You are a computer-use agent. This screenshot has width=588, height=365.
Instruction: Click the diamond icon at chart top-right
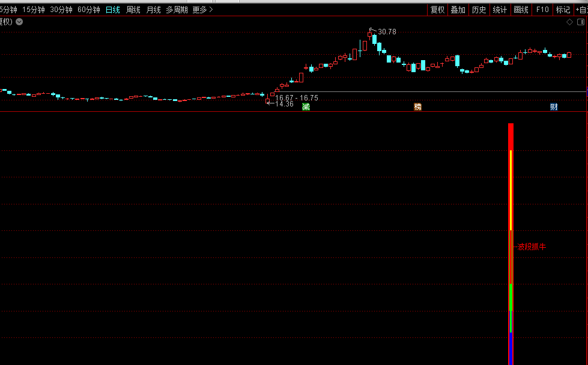(x=569, y=22)
